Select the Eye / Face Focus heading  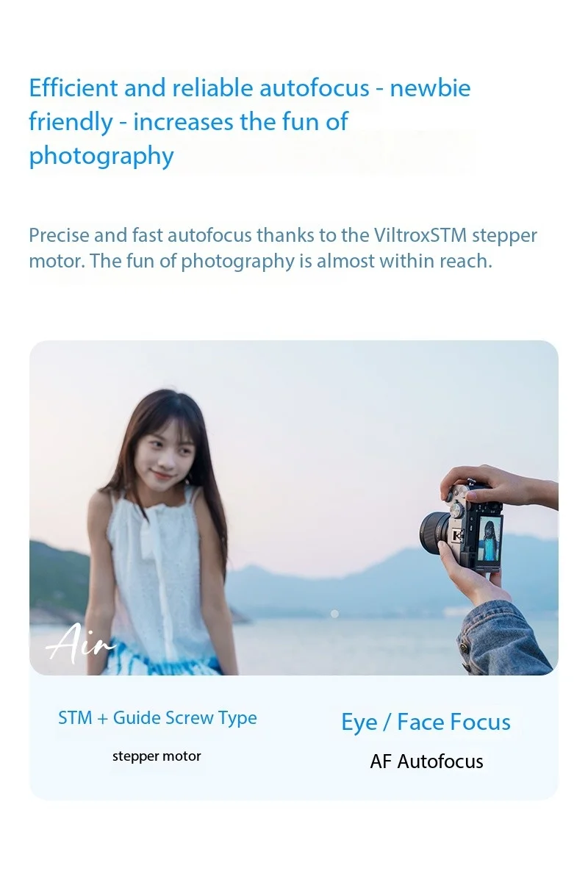[426, 722]
